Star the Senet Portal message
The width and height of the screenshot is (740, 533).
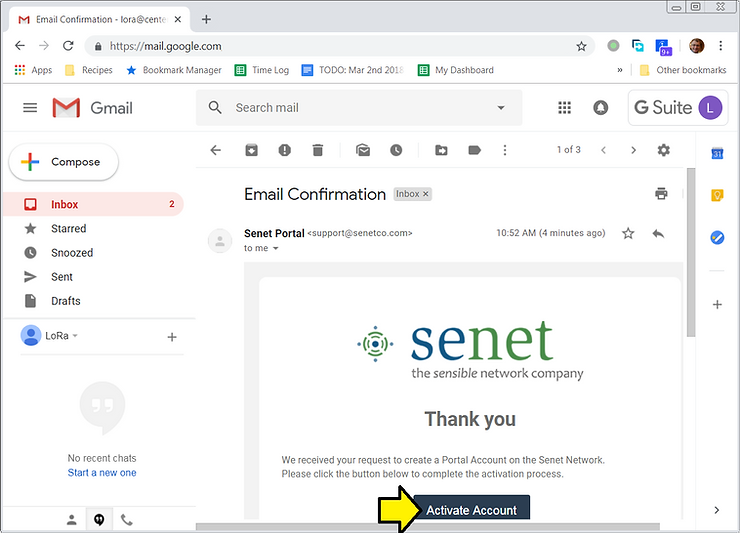[x=628, y=233]
